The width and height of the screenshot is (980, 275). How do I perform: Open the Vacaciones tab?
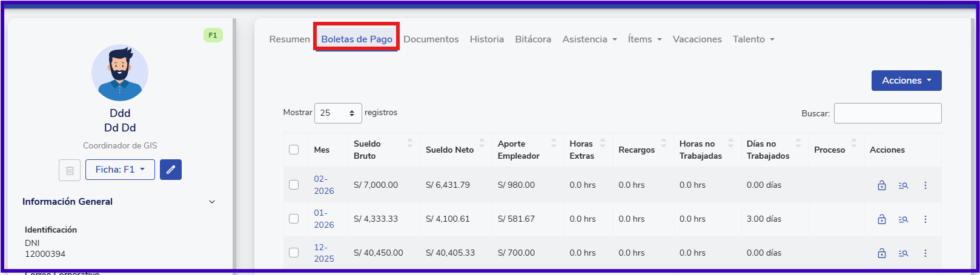pos(697,39)
